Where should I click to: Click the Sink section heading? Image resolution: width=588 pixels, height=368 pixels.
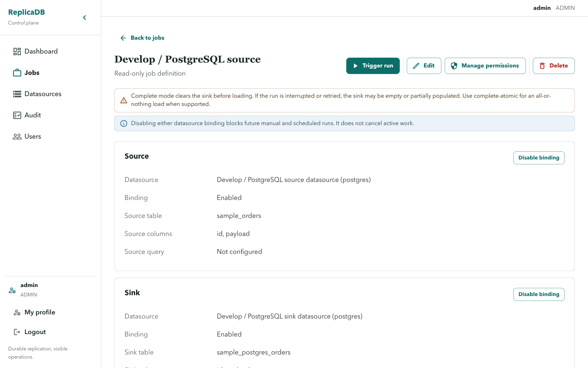132,293
